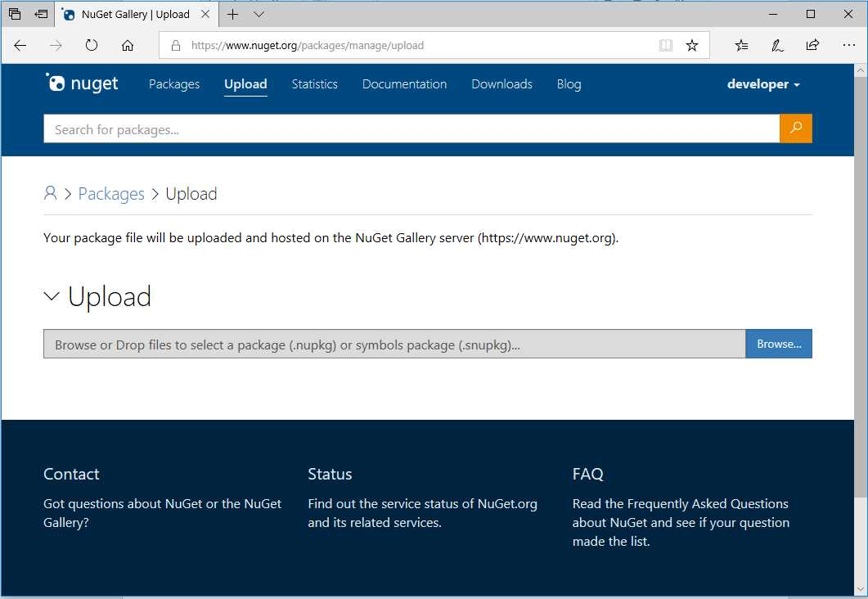Open the Documentation navigation item
This screenshot has height=599, width=868.
click(404, 84)
